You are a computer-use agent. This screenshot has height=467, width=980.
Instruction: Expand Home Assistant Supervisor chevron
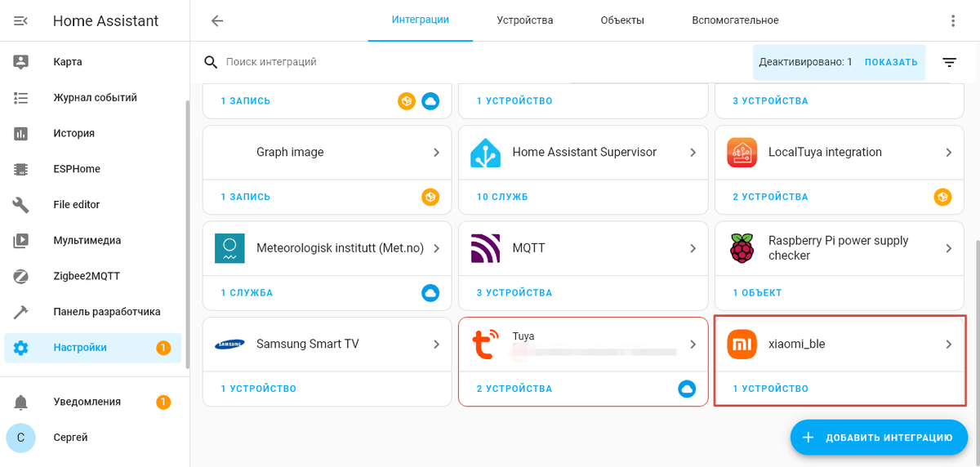[x=693, y=153]
